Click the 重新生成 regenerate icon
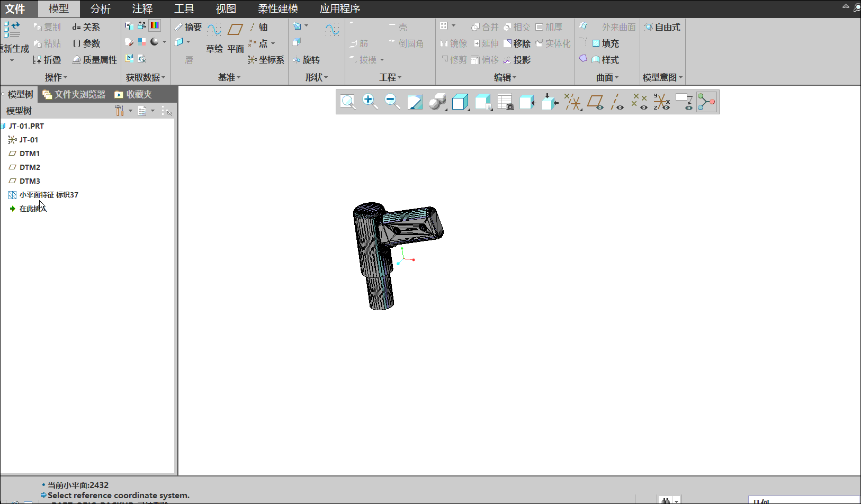Image resolution: width=861 pixels, height=504 pixels. 12,30
